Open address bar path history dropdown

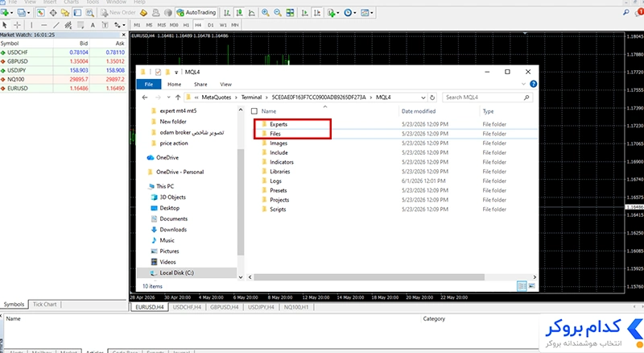(x=423, y=98)
